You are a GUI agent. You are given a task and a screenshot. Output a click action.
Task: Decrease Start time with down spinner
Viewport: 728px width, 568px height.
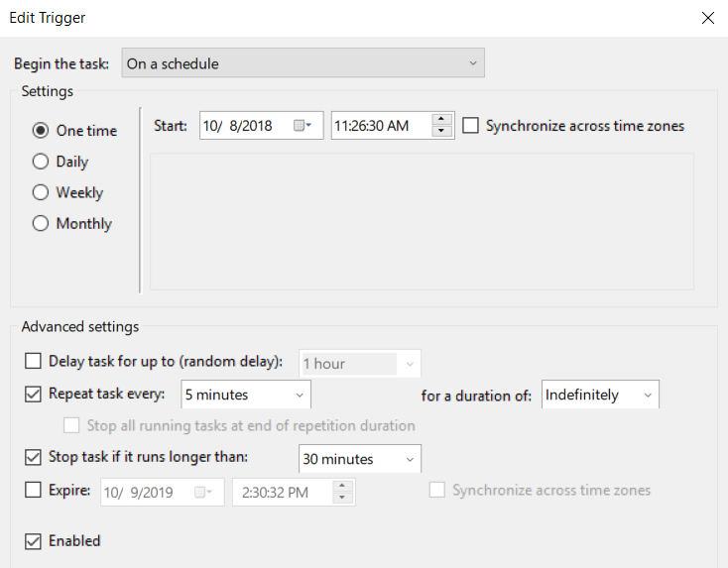pyautogui.click(x=441, y=131)
